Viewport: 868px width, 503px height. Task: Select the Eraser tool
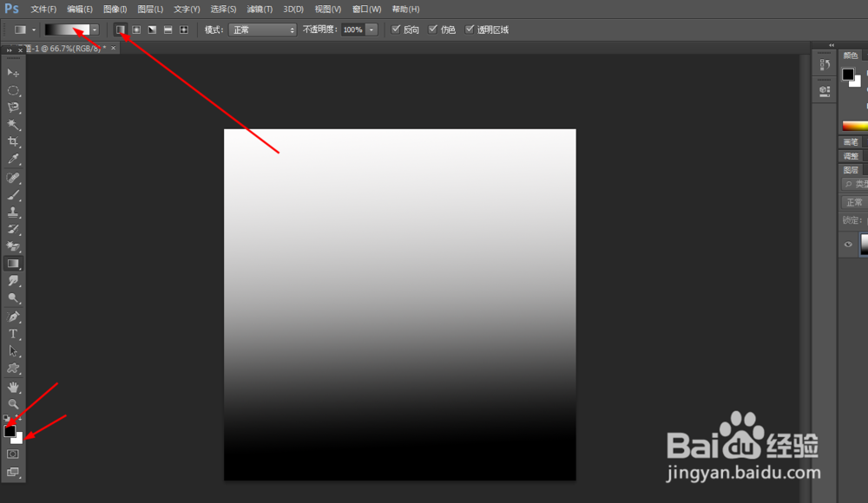(13, 246)
